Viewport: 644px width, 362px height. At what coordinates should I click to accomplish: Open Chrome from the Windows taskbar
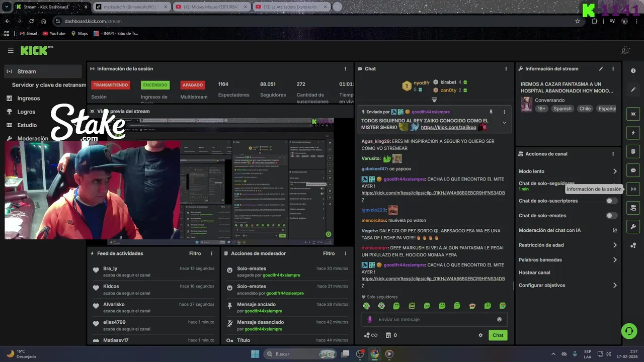pos(374,354)
